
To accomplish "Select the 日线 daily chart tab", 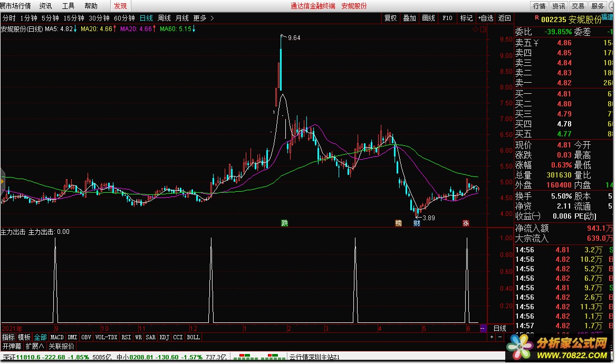I will 146,18.
